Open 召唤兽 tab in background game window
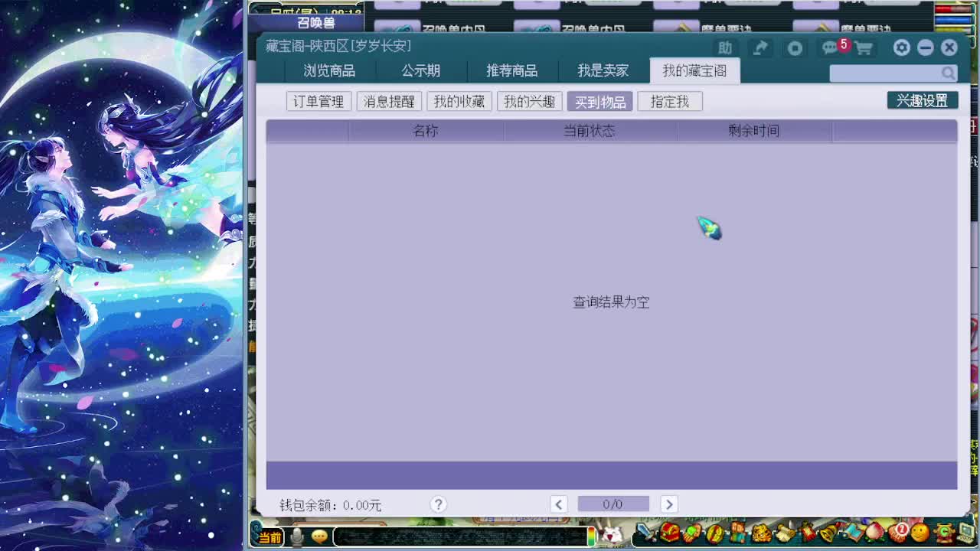The image size is (980, 551). point(316,22)
